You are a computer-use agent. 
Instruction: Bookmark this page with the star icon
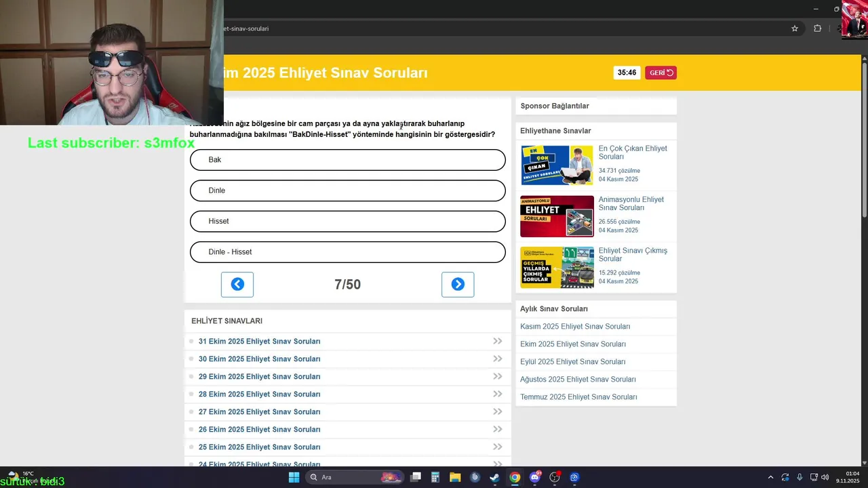795,28
